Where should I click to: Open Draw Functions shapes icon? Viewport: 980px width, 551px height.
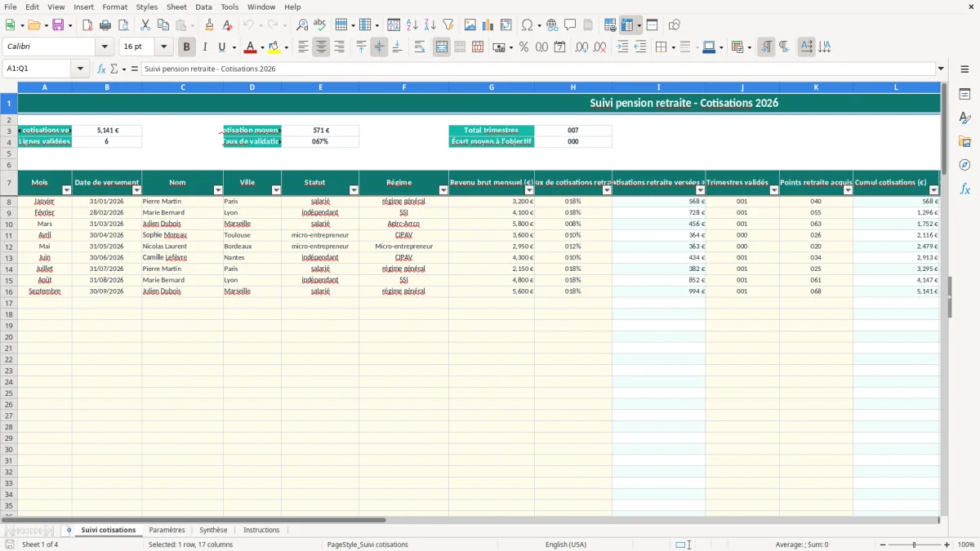pyautogui.click(x=675, y=25)
